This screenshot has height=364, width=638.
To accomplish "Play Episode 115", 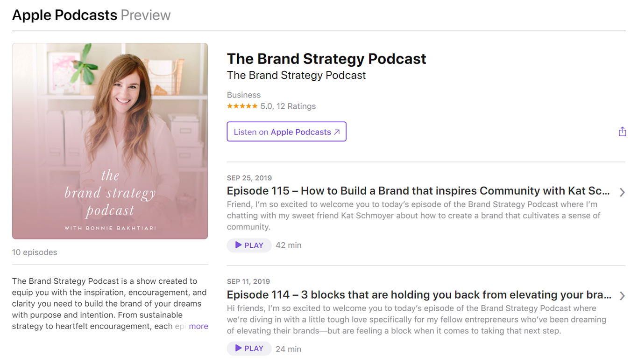I will click(249, 245).
